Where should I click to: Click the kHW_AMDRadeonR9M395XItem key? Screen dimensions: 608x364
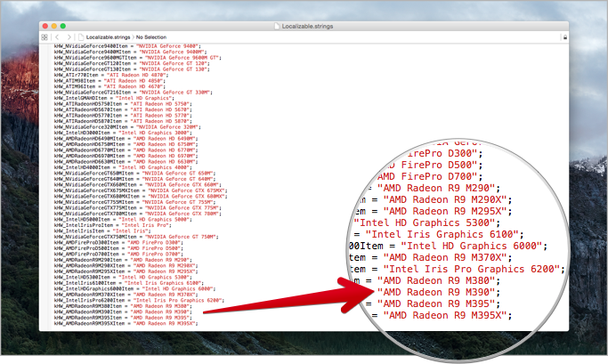(x=90, y=324)
